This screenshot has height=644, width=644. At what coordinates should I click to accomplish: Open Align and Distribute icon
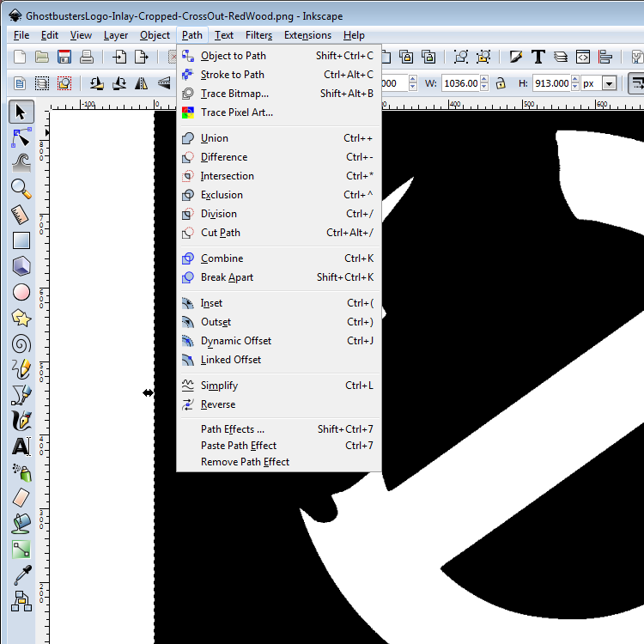(605, 57)
